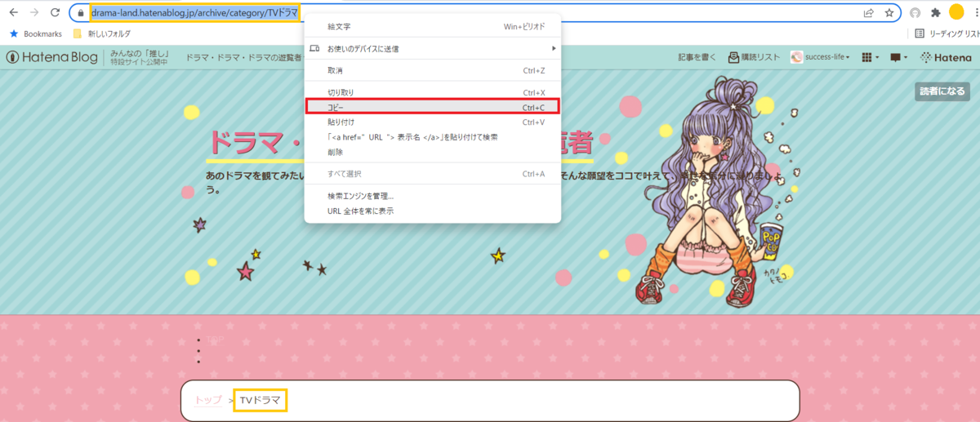Select 貼り付けて検索 menu entry
The width and height of the screenshot is (980, 422).
pos(432,137)
